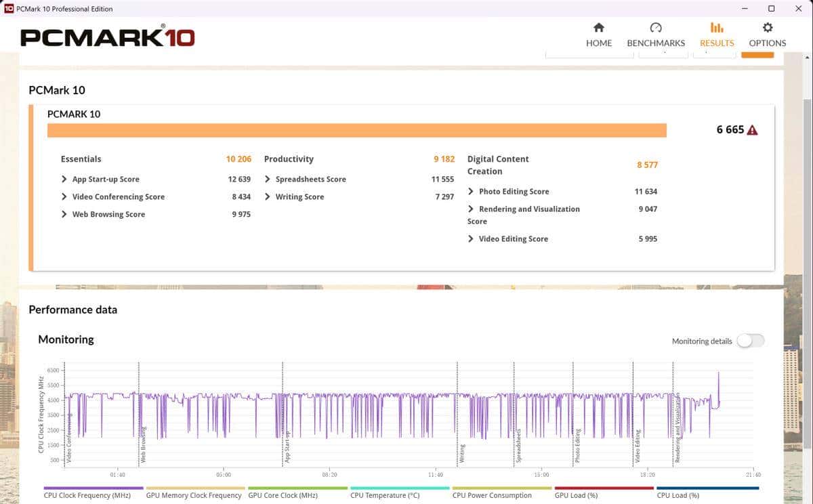
Task: Open the Home navigation icon
Action: pyautogui.click(x=598, y=28)
